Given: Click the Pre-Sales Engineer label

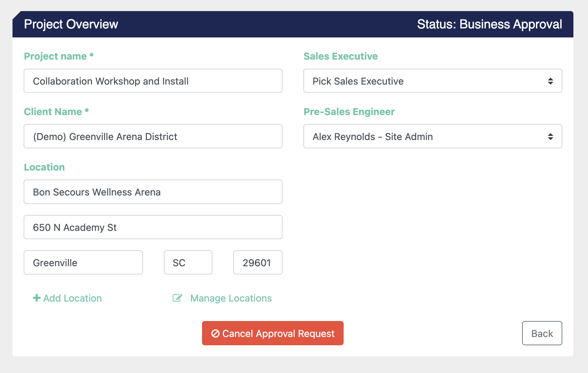Looking at the screenshot, I should [x=349, y=112].
